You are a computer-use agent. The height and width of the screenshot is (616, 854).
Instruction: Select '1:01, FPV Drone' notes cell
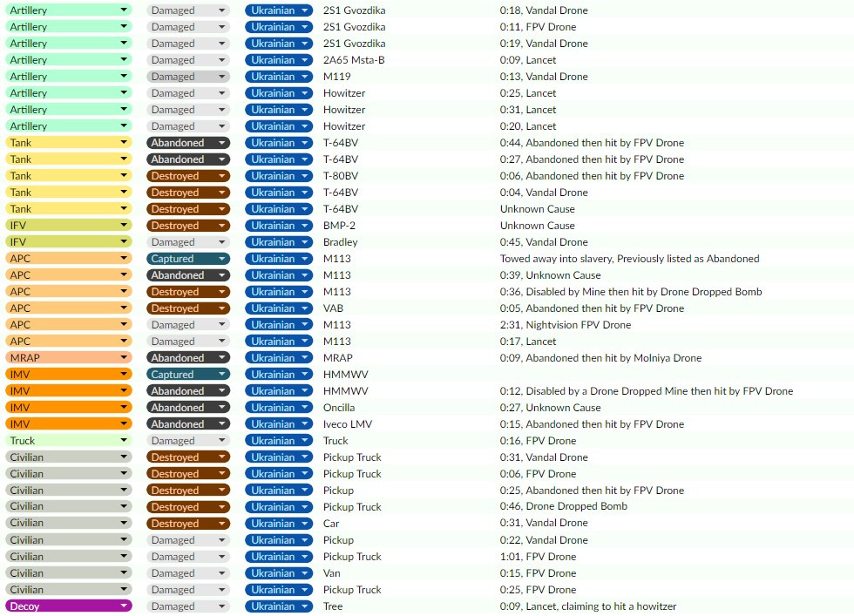pos(539,557)
